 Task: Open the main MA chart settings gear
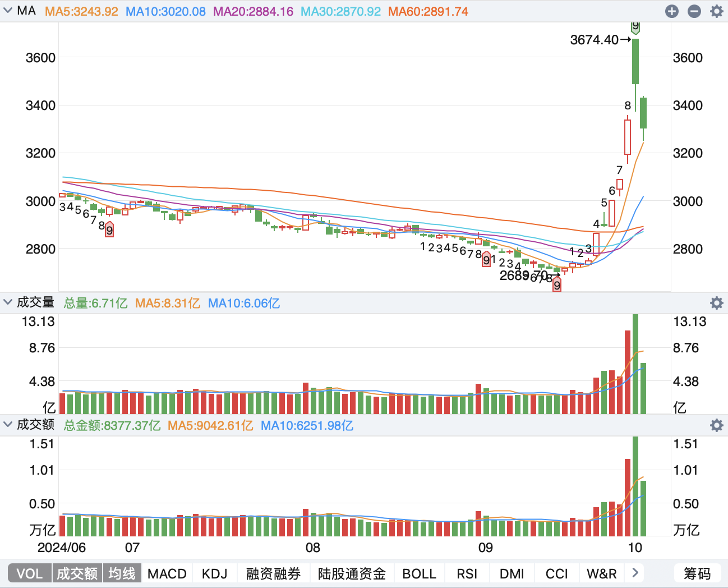click(716, 11)
